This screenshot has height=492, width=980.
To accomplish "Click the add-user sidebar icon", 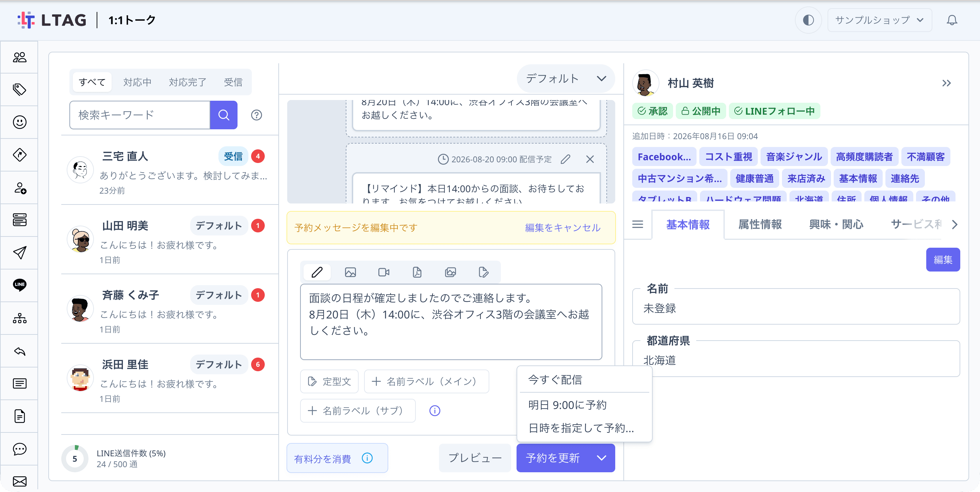I will (x=19, y=187).
